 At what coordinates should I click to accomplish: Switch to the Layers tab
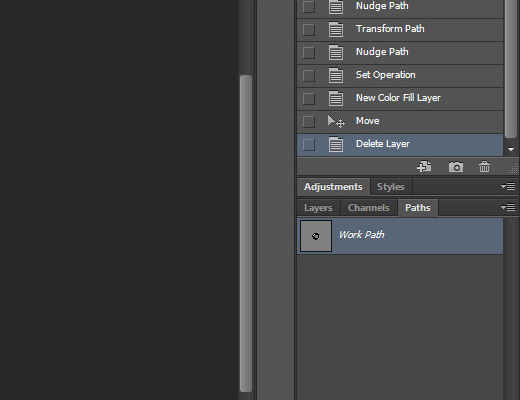[318, 208]
